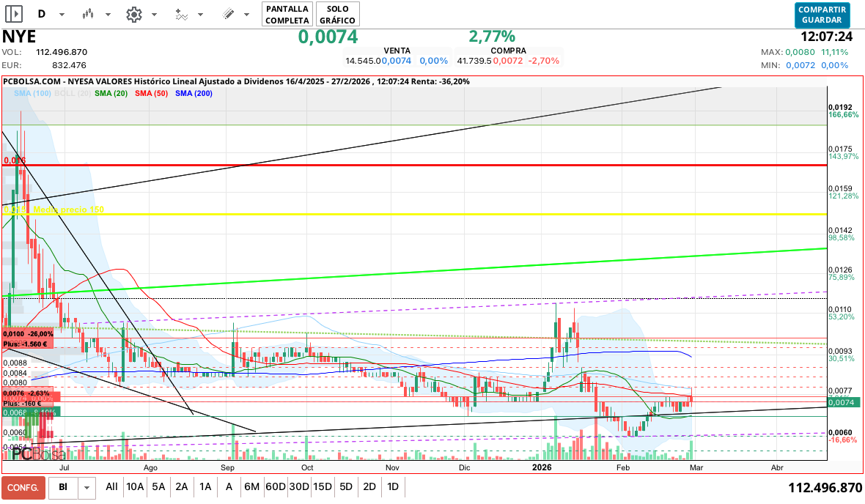
Task: Toggle the side panel icon
Action: (14, 14)
